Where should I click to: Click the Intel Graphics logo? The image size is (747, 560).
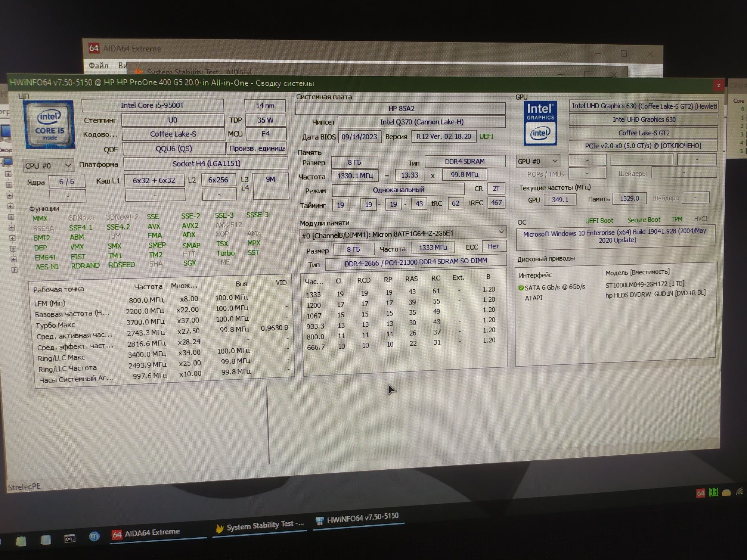(540, 123)
